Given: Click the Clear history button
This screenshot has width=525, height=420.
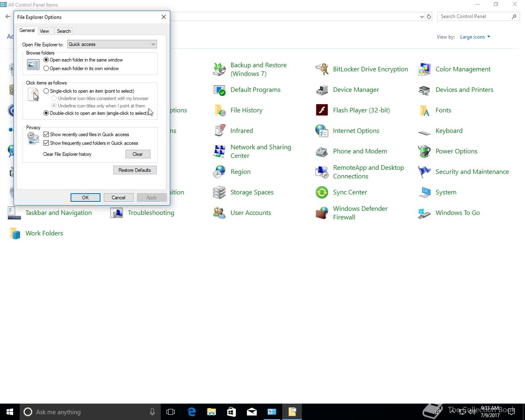Looking at the screenshot, I should [x=138, y=154].
